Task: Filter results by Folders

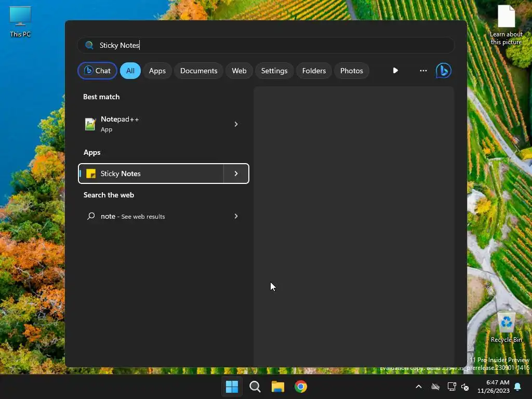Action: pyautogui.click(x=314, y=71)
